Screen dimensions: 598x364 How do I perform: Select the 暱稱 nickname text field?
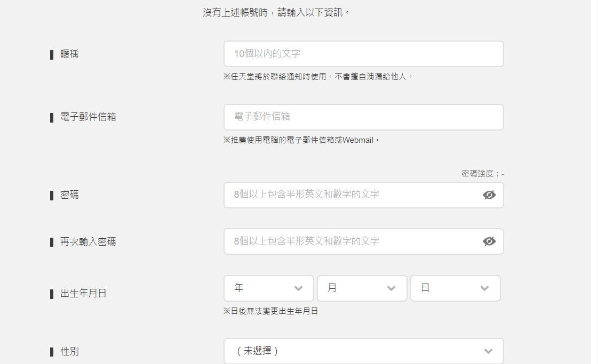363,54
